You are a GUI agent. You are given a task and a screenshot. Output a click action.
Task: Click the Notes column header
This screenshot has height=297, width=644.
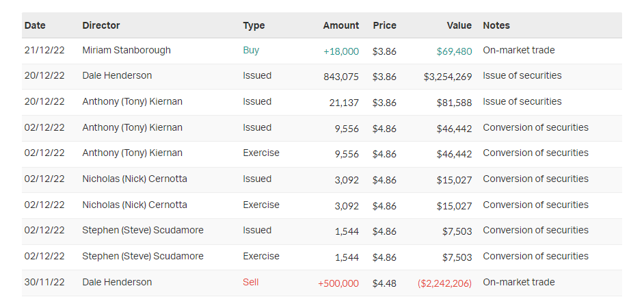[x=496, y=25]
